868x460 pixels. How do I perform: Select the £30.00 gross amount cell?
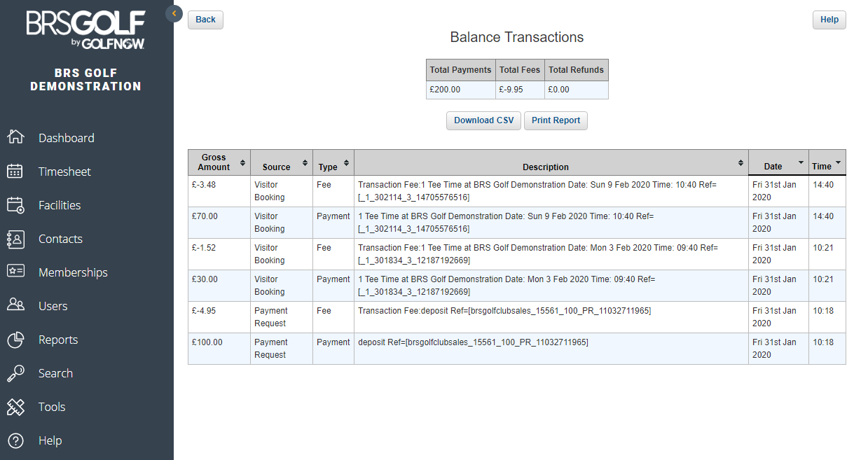click(219, 286)
